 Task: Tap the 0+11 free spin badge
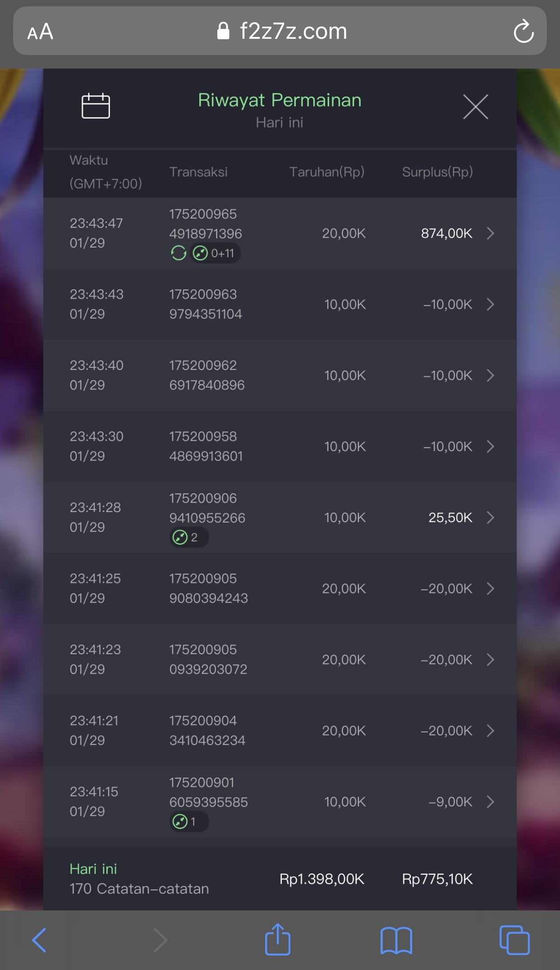pyautogui.click(x=215, y=253)
